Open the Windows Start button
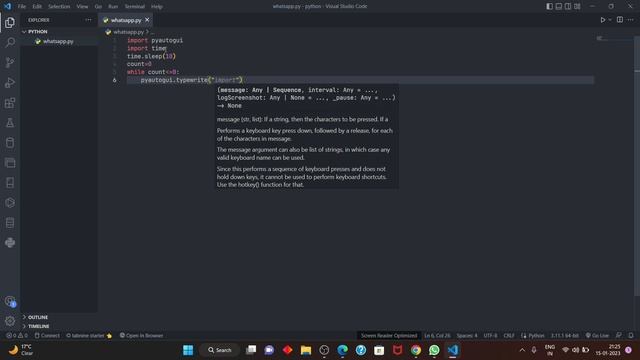This screenshot has width=640, height=360. coord(188,350)
